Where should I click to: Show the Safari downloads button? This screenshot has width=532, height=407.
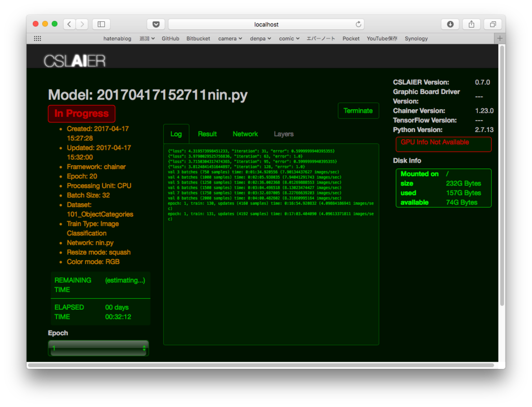(450, 24)
